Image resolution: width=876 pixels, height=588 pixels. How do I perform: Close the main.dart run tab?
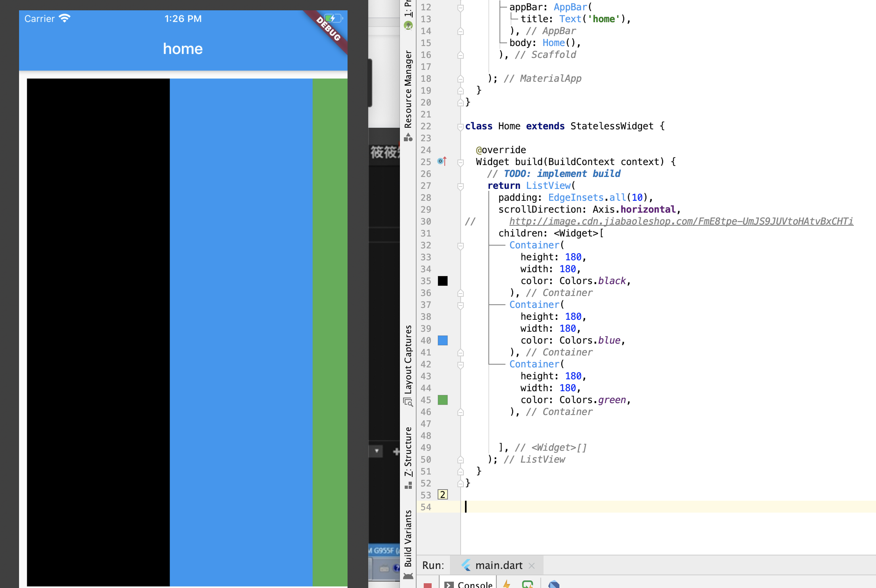coord(532,566)
